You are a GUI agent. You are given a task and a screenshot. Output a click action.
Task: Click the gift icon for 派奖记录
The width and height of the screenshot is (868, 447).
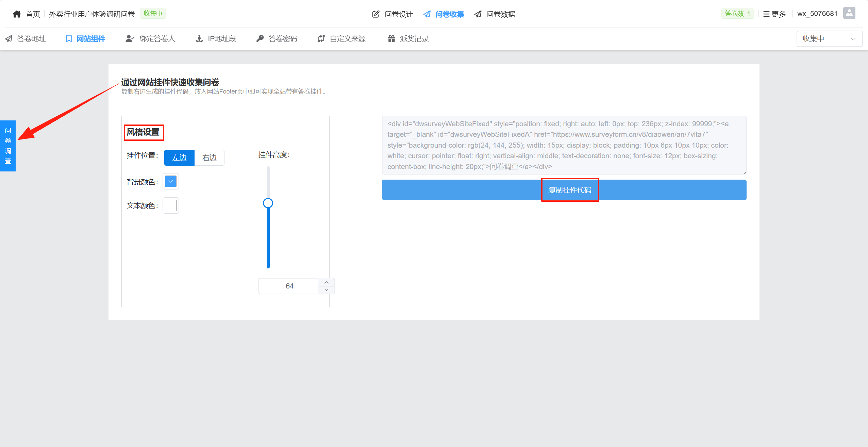click(x=391, y=38)
